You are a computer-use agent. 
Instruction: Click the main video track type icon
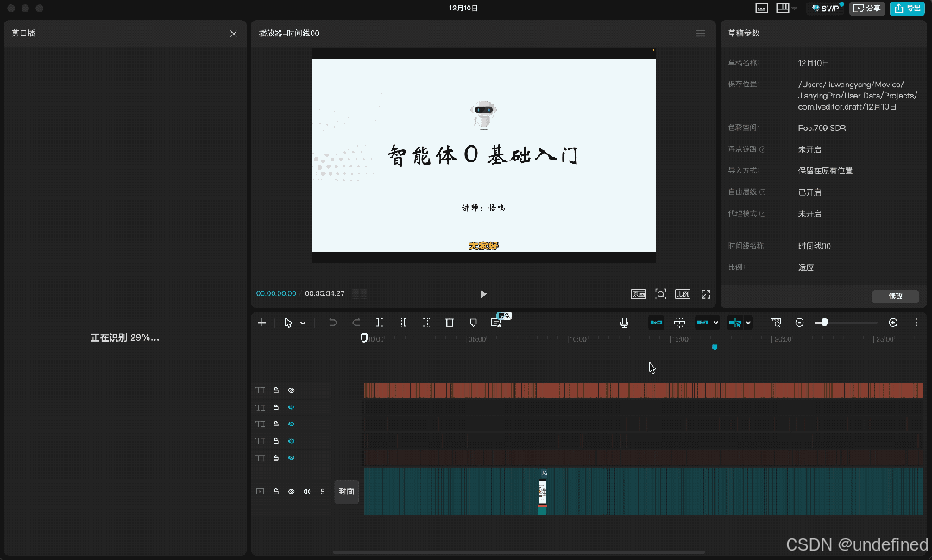[260, 491]
